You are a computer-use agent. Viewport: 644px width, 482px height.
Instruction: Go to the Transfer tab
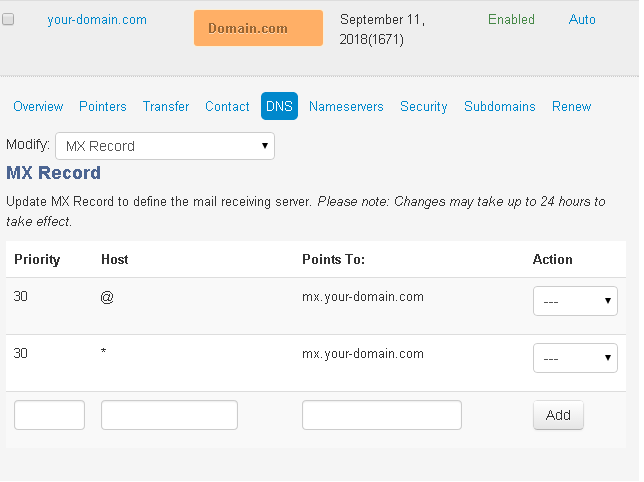[166, 107]
